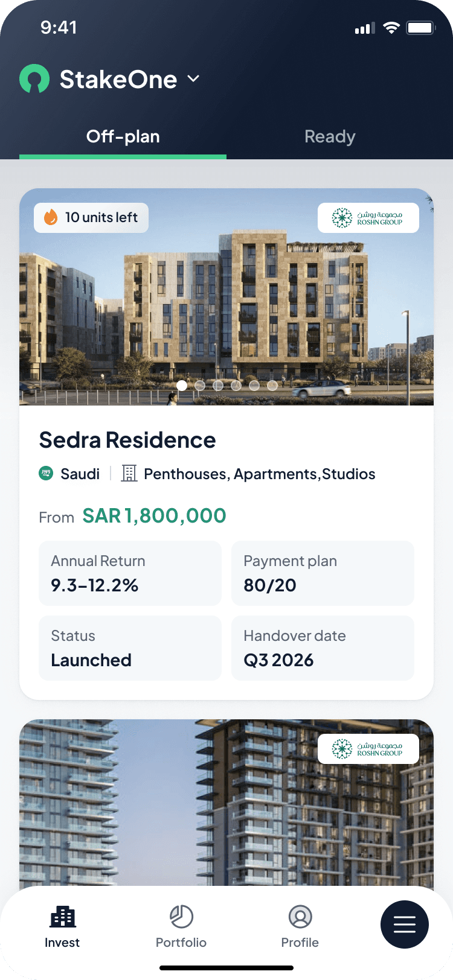Open the hamburger menu button
The height and width of the screenshot is (980, 453).
click(404, 924)
